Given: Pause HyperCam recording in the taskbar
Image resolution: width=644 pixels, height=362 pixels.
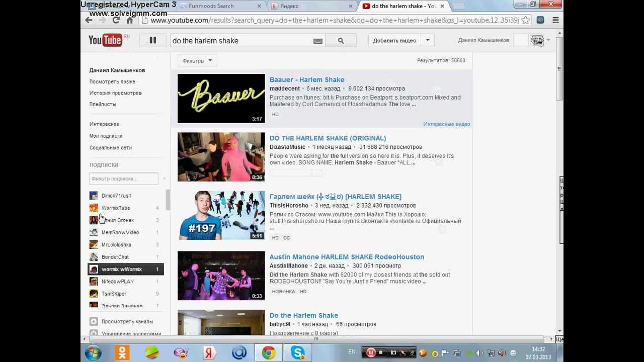Looking at the screenshot, I should point(371,352).
